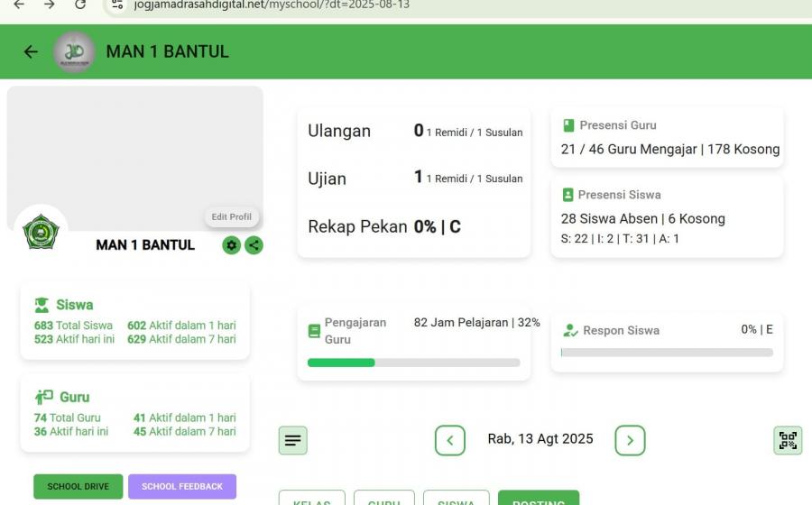Click the Presensi Guru book icon

568,125
